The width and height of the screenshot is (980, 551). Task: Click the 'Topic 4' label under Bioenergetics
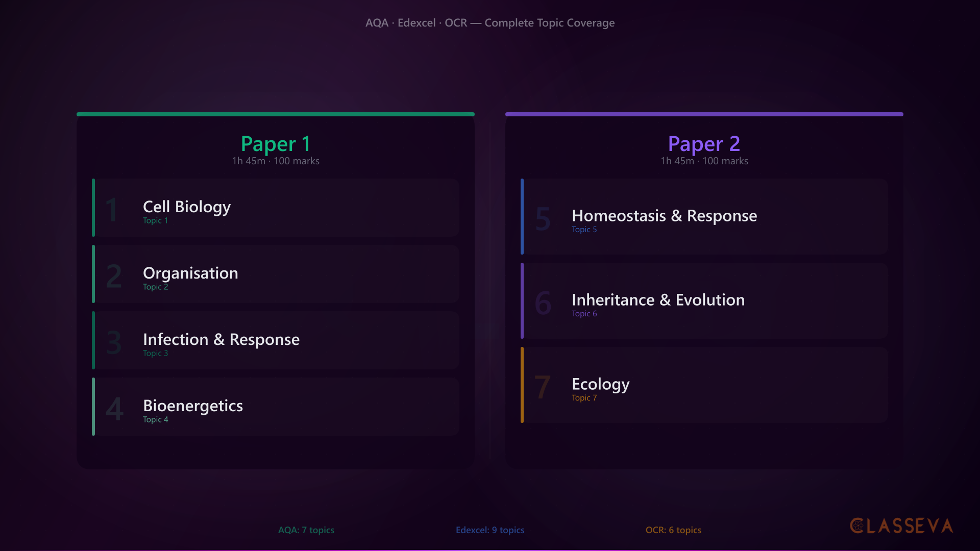coord(155,419)
